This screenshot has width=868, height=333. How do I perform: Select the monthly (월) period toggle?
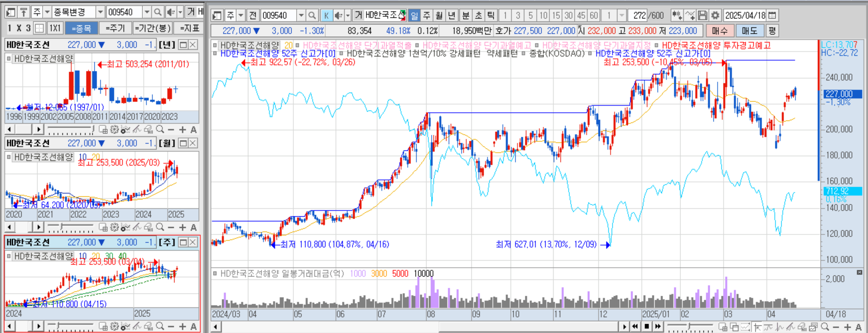tap(439, 16)
